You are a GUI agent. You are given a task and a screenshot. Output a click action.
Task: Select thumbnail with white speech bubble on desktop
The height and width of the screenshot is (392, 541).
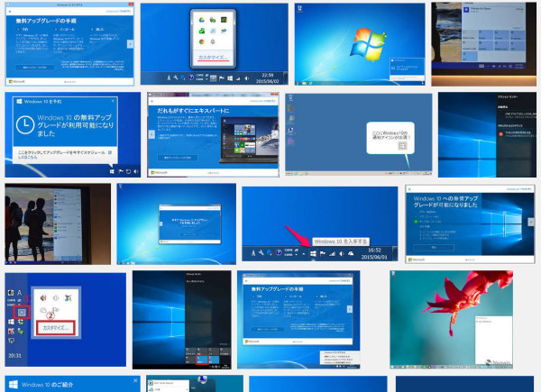(359, 135)
